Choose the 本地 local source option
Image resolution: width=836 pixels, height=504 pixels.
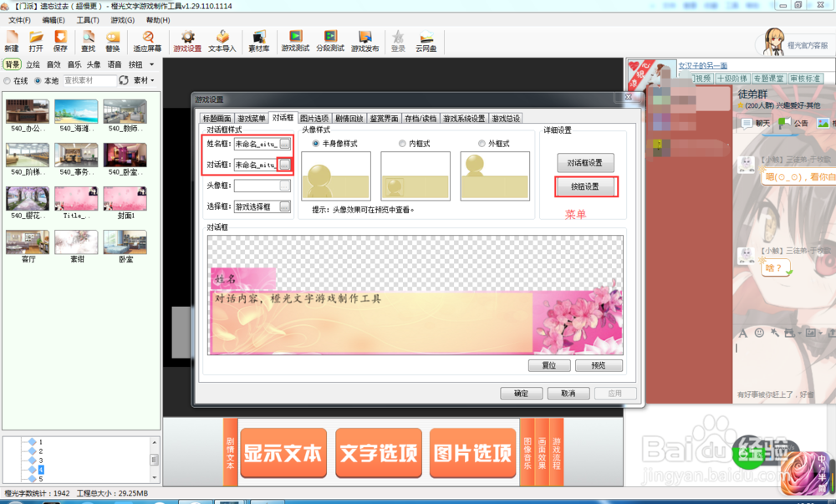click(x=38, y=80)
